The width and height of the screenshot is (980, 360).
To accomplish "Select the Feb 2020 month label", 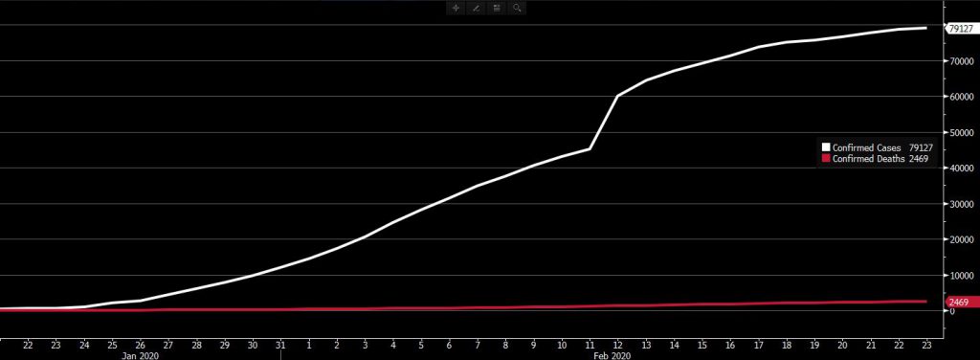I will (x=612, y=355).
